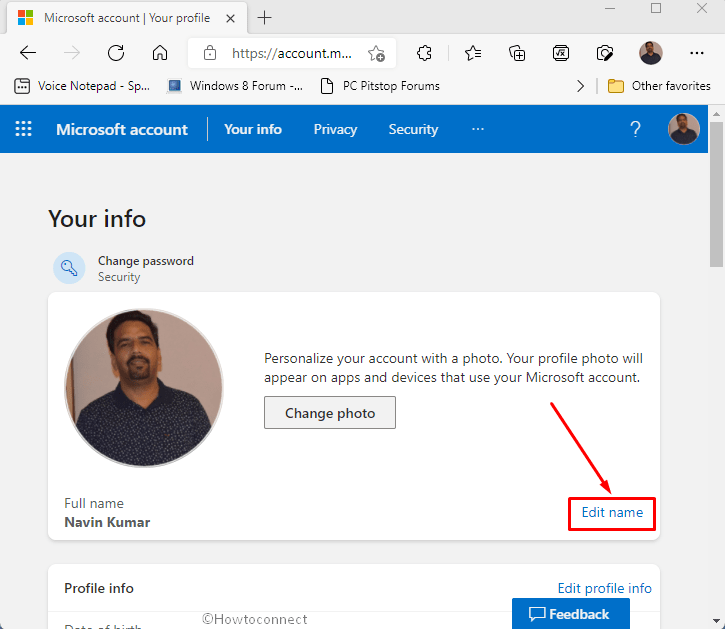
Task: Open the Edge profile avatar in toolbar
Action: tap(651, 53)
